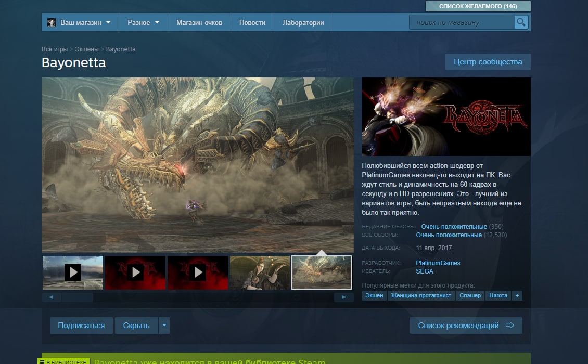Select the Bayonetta character screenshot thumbnail
This screenshot has height=364, width=588.
coord(260,272)
